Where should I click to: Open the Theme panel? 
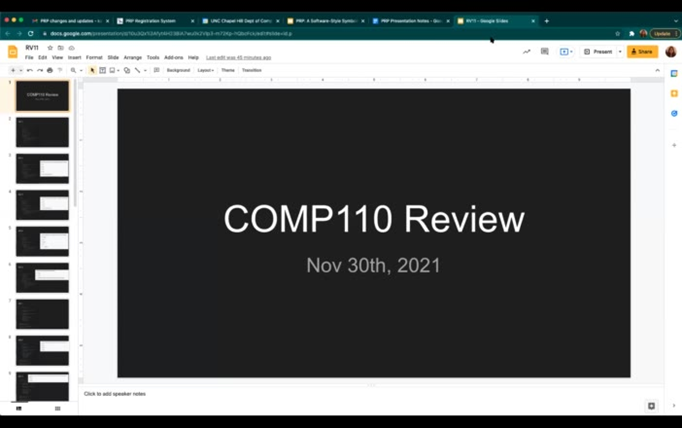tap(228, 70)
